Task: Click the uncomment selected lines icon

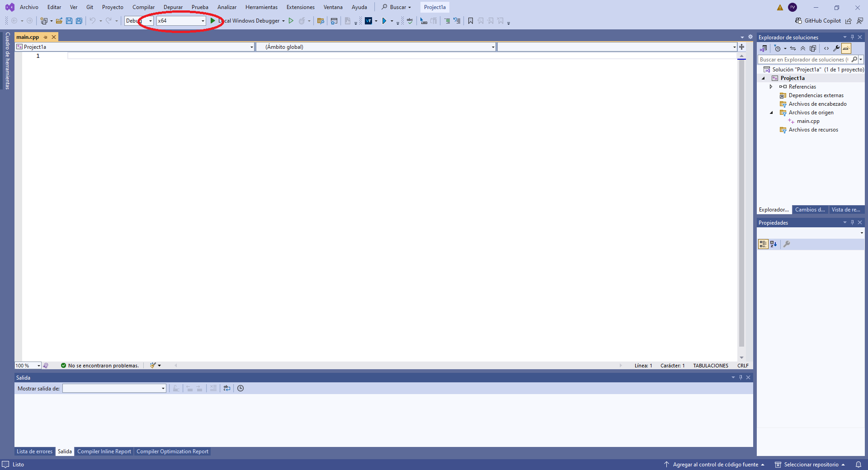Action: tap(457, 21)
